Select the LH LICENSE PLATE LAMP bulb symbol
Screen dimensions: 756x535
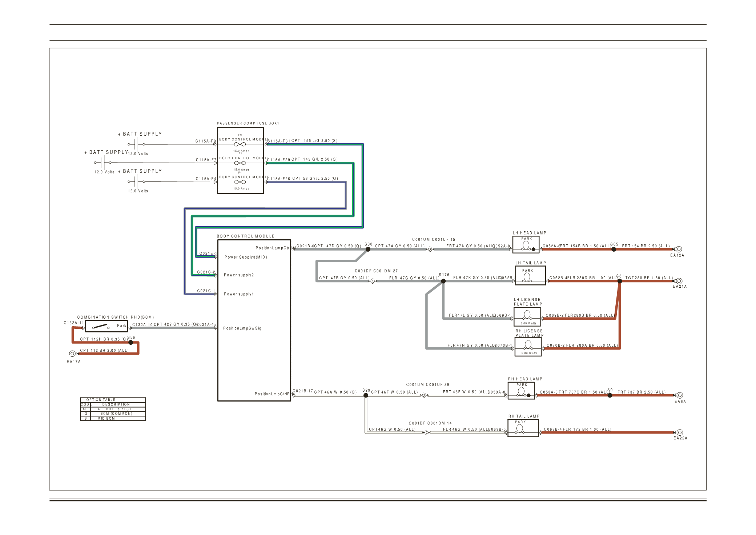point(527,315)
